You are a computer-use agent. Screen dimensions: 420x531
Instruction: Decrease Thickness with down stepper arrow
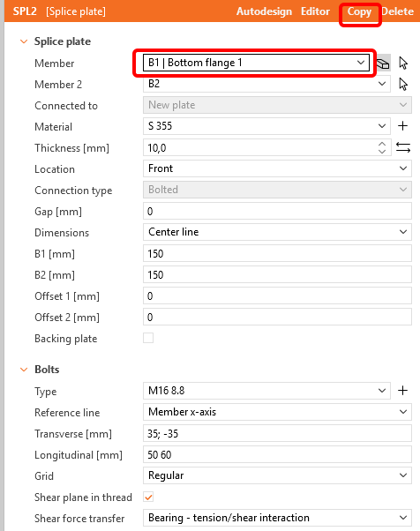(x=382, y=152)
